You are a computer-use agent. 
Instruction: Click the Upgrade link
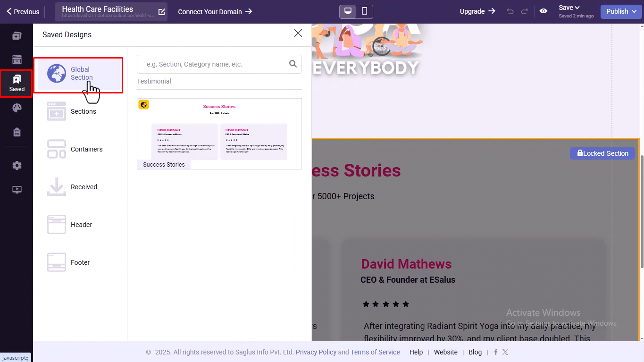tap(477, 11)
